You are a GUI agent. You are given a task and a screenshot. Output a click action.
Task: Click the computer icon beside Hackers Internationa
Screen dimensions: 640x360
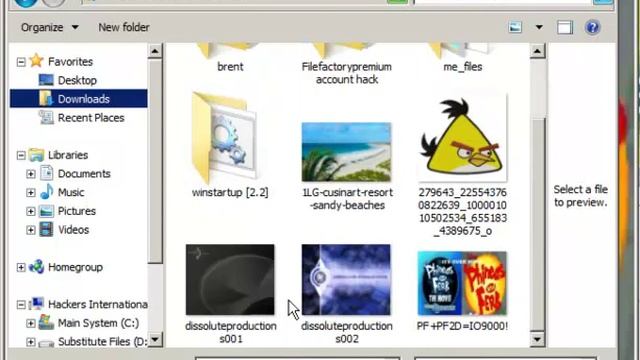(36, 304)
